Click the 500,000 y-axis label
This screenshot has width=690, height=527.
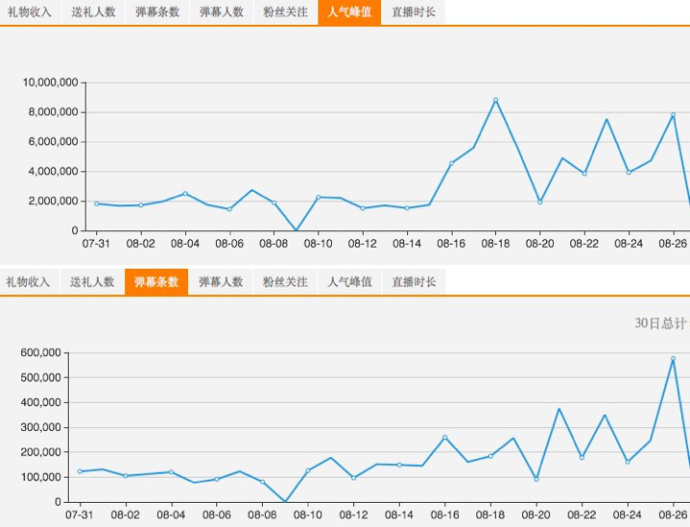pos(41,377)
